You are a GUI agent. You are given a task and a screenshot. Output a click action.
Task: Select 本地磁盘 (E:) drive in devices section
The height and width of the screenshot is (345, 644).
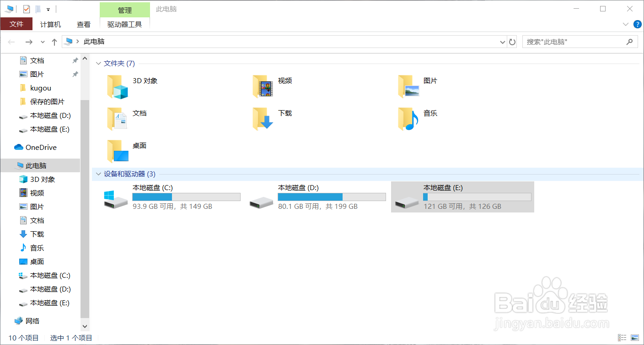[x=462, y=197]
